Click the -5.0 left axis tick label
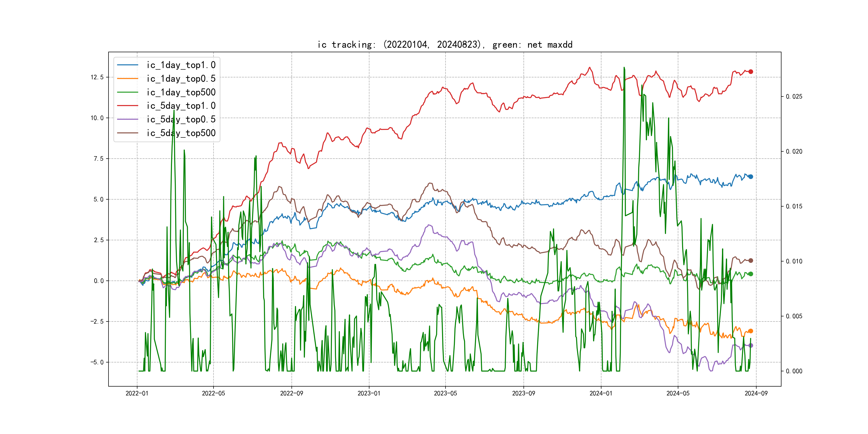Image resolution: width=868 pixels, height=434 pixels. click(x=97, y=362)
